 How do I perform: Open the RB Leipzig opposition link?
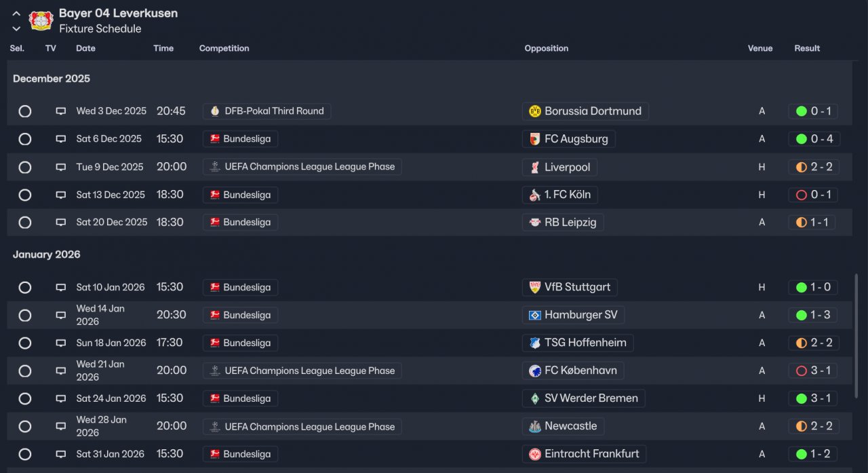570,223
